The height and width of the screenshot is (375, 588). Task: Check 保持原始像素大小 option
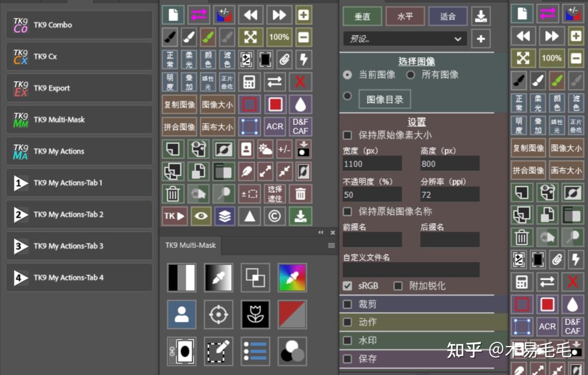click(x=347, y=136)
